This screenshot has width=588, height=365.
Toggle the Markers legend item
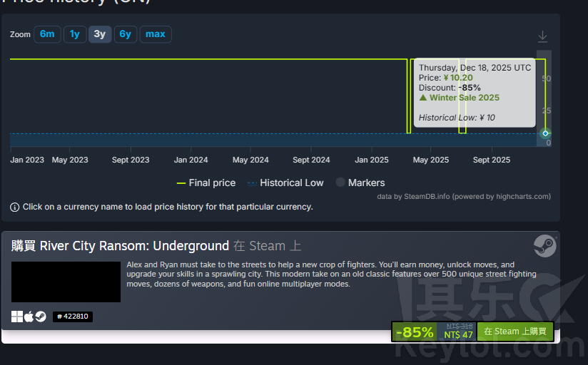pos(360,183)
